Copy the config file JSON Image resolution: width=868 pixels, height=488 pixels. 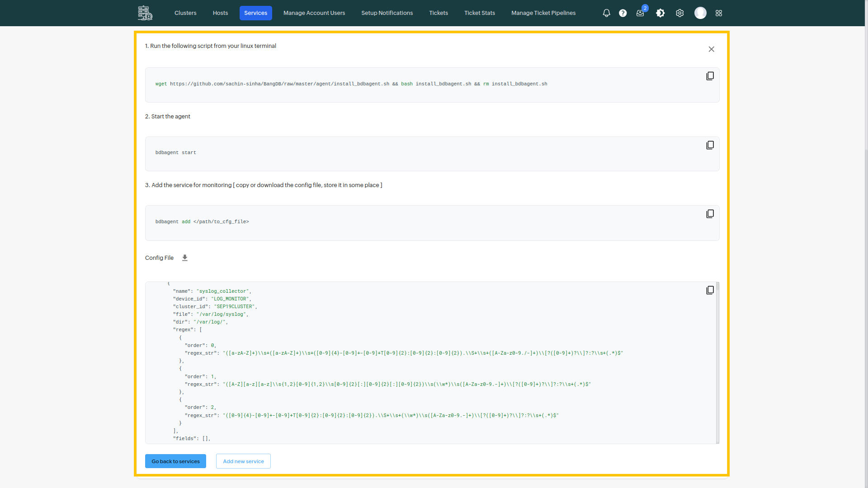(710, 290)
